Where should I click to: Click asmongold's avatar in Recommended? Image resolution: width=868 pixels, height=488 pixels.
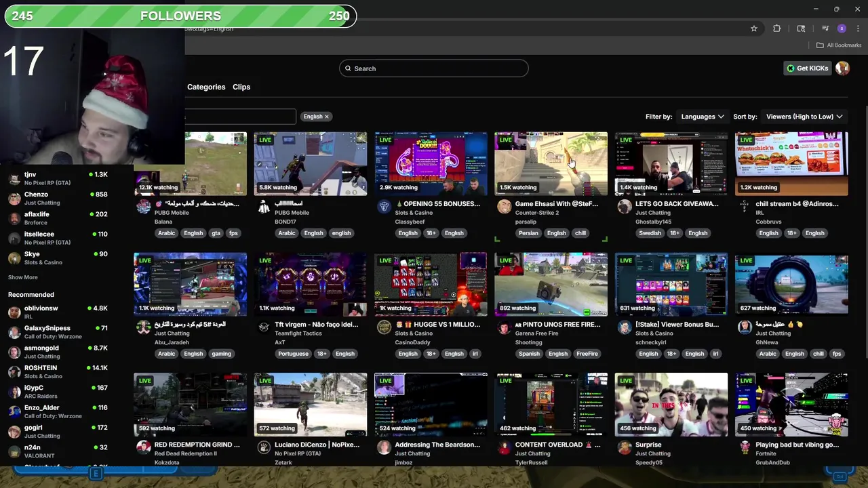click(14, 352)
